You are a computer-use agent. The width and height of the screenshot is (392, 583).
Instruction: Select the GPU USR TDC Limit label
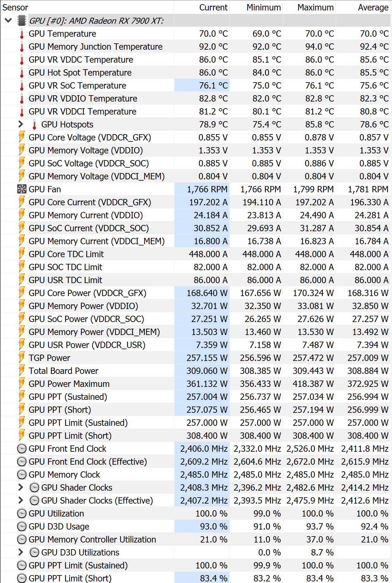click(x=65, y=280)
